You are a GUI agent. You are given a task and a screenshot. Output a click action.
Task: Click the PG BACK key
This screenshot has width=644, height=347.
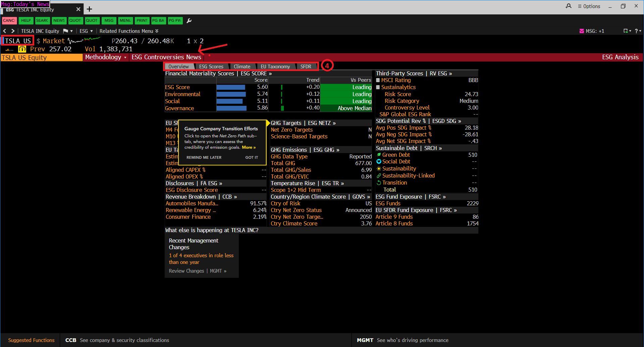point(158,21)
